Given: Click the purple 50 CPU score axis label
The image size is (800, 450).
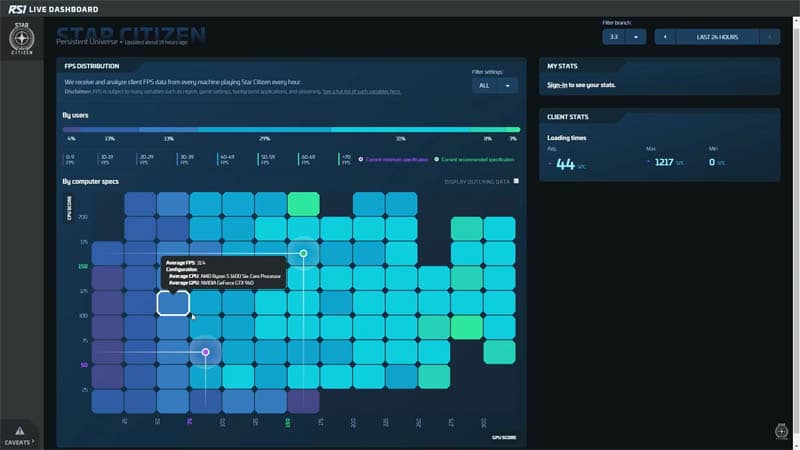Looking at the screenshot, I should (x=84, y=365).
